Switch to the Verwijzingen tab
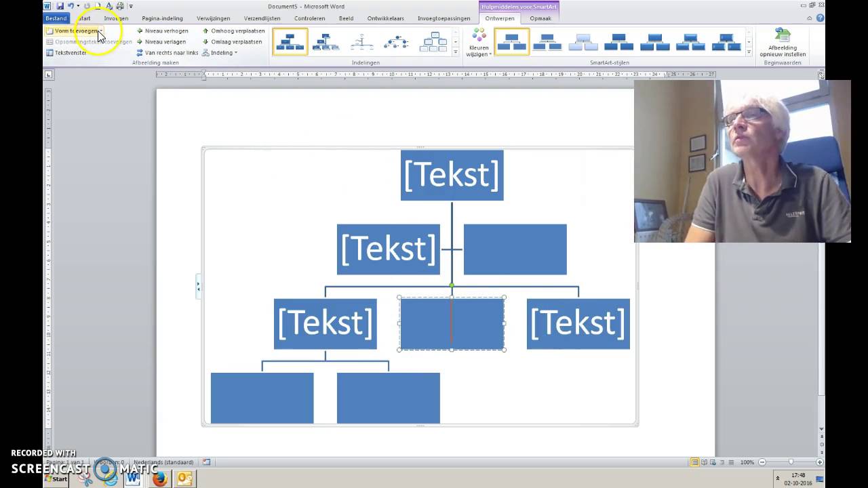 [x=213, y=18]
